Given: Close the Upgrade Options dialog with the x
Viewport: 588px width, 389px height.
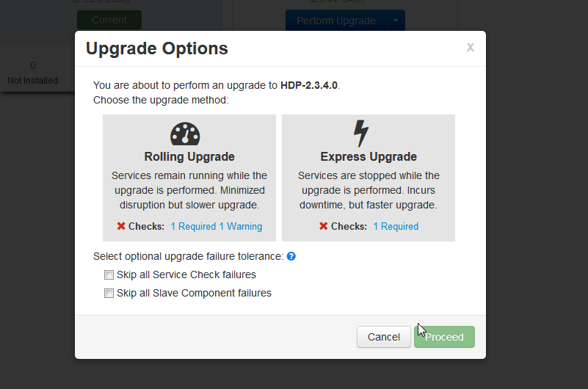Looking at the screenshot, I should [470, 48].
